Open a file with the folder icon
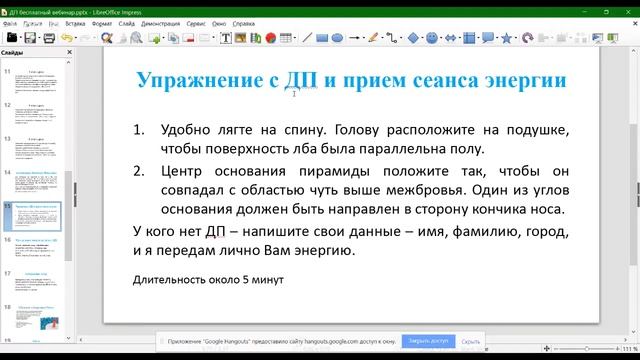 tap(11, 38)
